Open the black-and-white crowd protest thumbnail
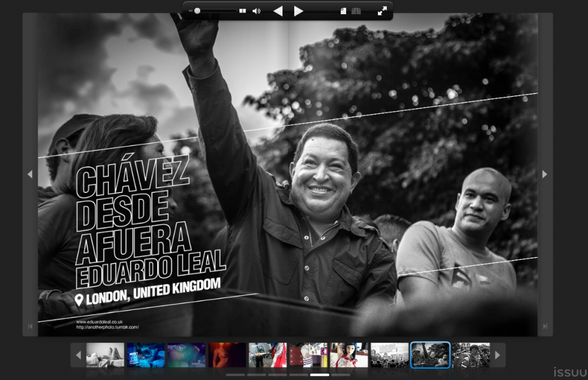 coord(390,355)
